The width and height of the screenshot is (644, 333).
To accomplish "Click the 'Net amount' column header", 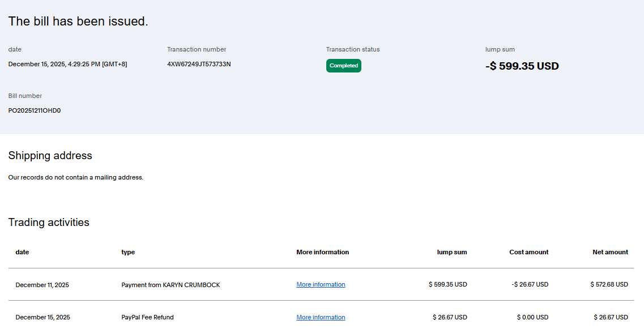I will tap(610, 252).
